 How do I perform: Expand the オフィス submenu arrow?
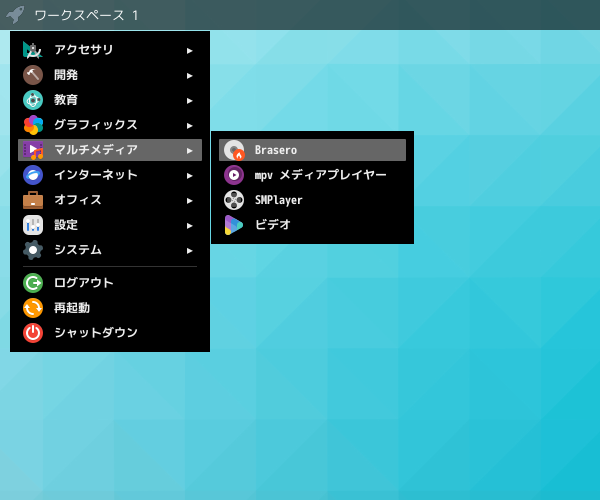coord(189,201)
